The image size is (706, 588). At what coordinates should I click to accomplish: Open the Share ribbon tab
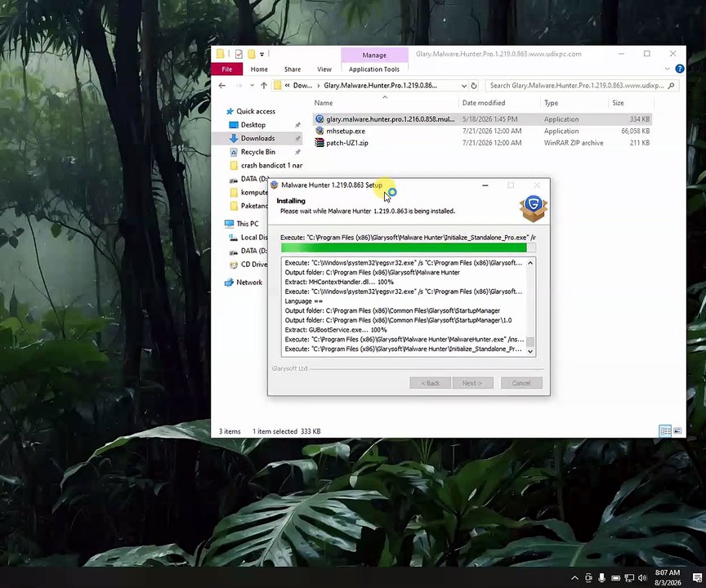point(293,69)
